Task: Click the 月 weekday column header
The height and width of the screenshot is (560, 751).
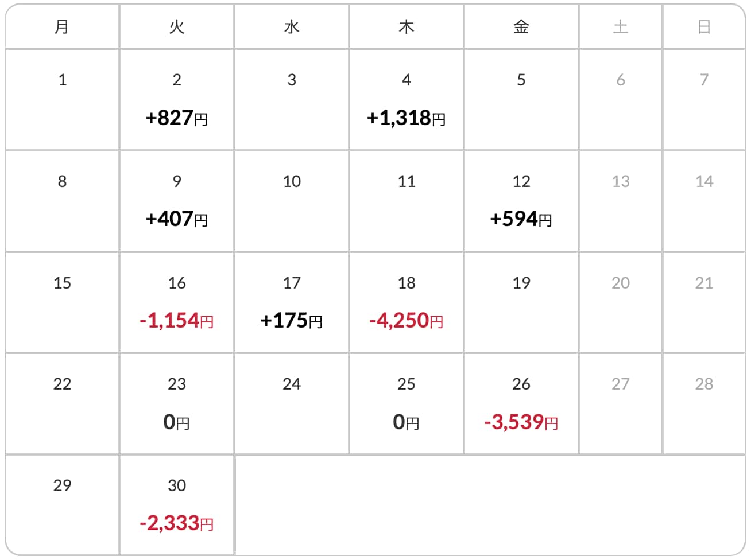Action: coord(62,27)
